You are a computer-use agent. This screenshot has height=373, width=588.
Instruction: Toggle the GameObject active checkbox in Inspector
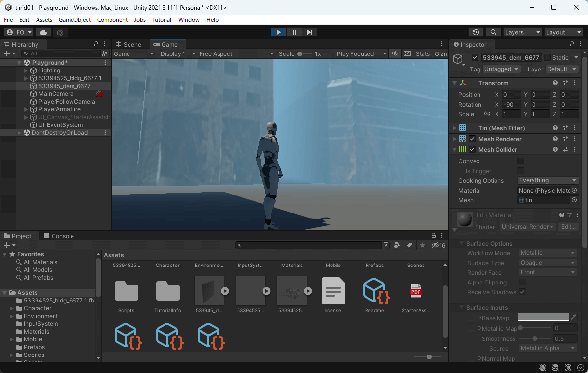pos(475,57)
